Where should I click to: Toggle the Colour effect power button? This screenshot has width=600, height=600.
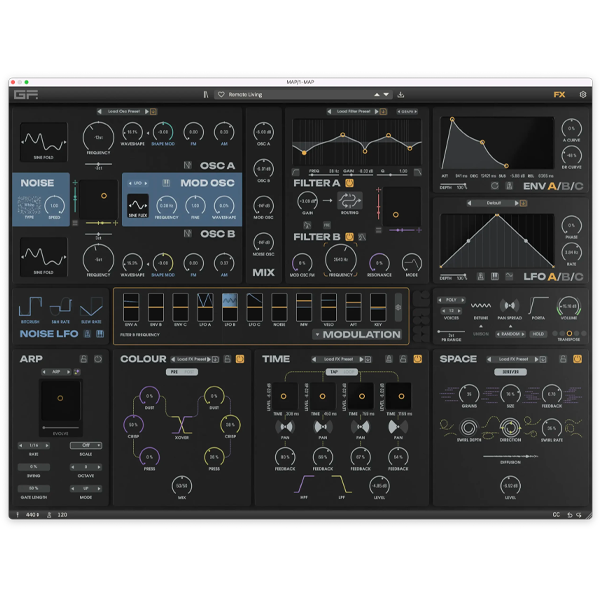pyautogui.click(x=240, y=358)
